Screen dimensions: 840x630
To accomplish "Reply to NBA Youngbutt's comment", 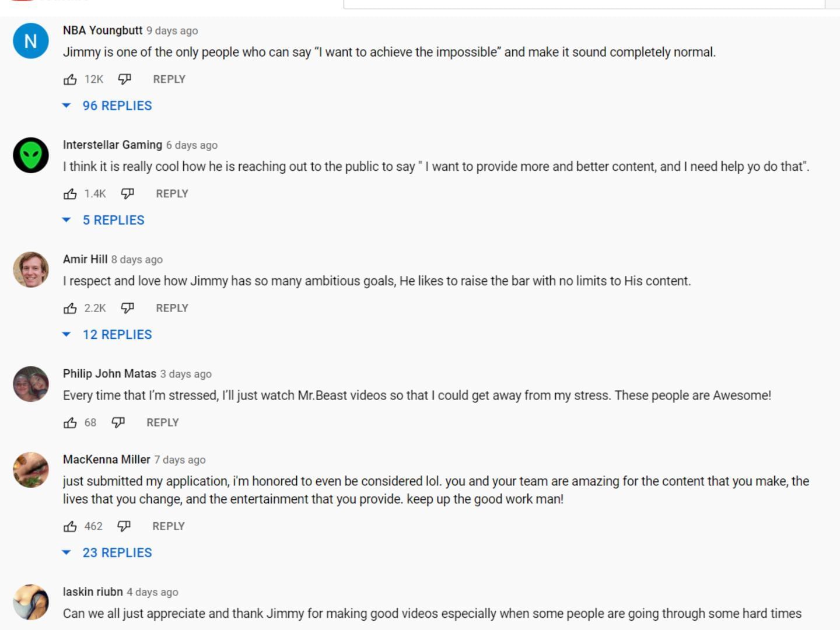I will tap(169, 79).
